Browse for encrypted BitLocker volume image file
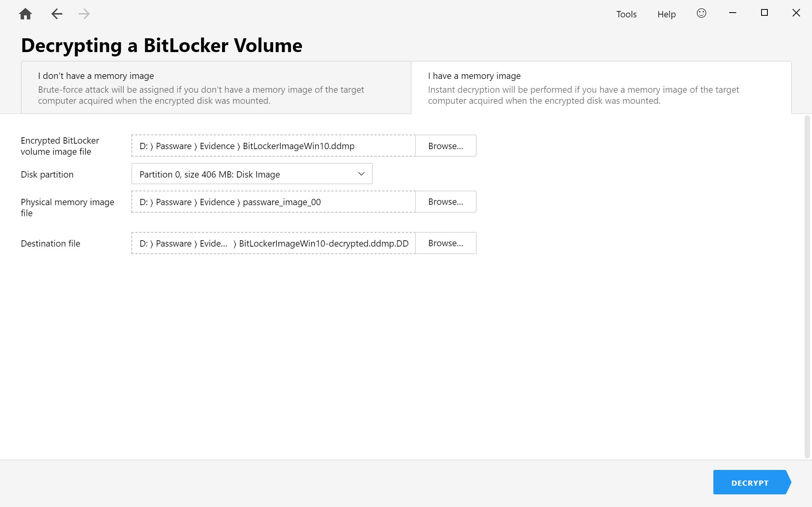 coord(446,146)
